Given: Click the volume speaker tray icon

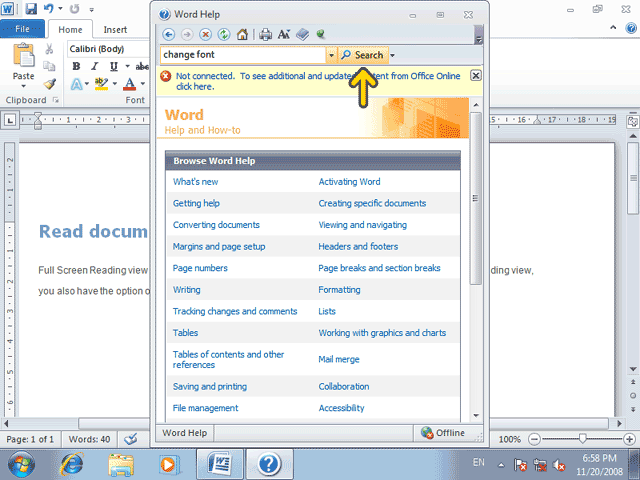Looking at the screenshot, I should coord(559,464).
